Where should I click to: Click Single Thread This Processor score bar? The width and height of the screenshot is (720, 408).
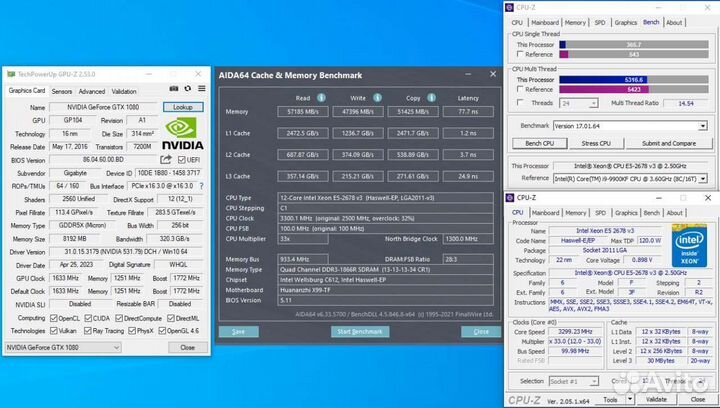[x=634, y=45]
